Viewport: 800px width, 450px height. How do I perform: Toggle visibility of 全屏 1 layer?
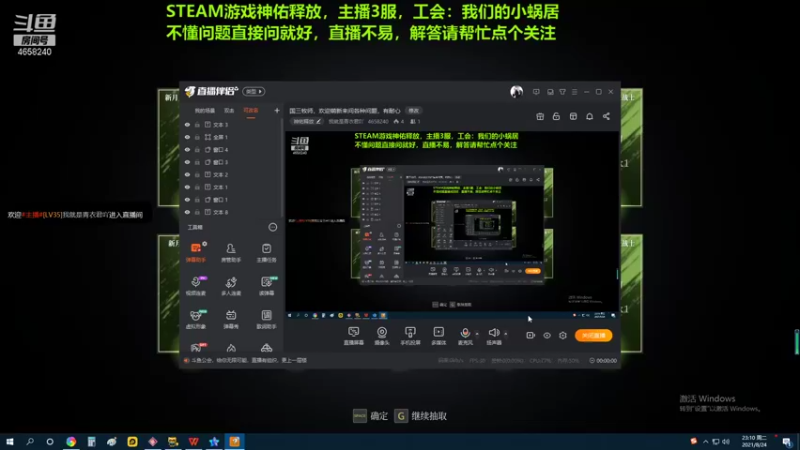click(x=187, y=137)
